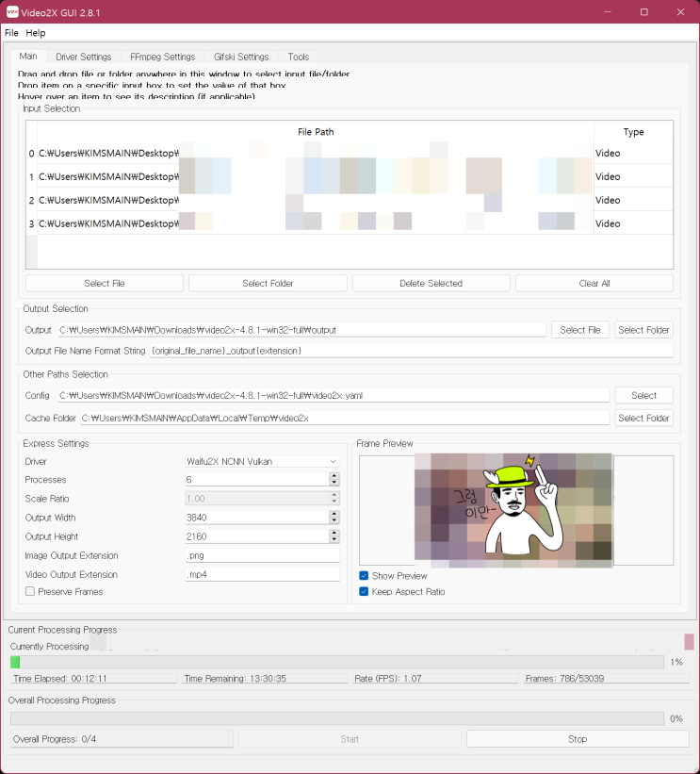Click the Output path input field

coord(301,330)
